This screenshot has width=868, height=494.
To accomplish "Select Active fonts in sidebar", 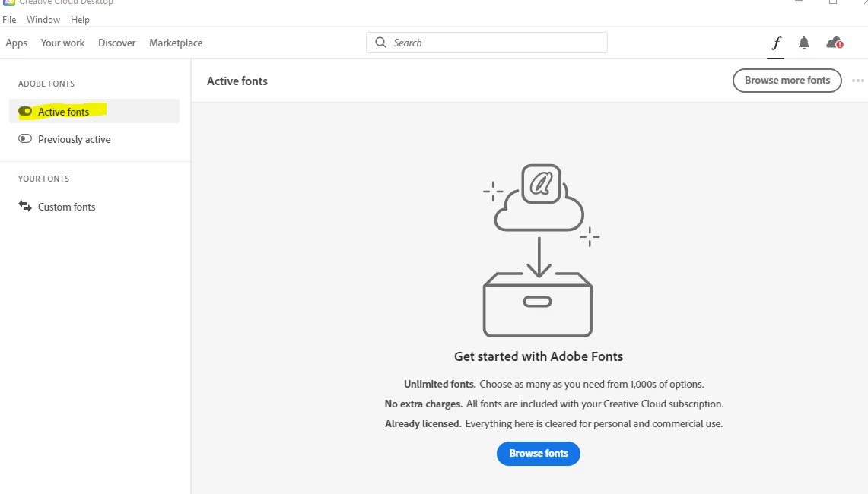I will pos(94,111).
